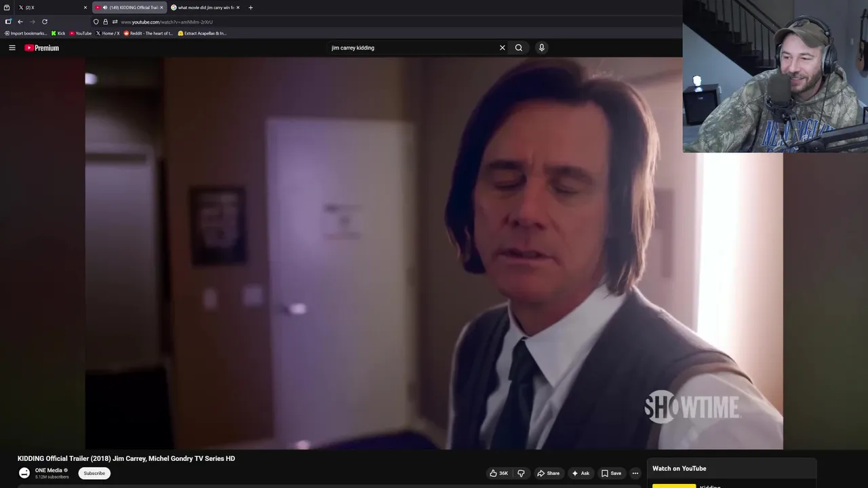Open the Import bookmarks item
The width and height of the screenshot is (868, 488).
click(x=26, y=33)
